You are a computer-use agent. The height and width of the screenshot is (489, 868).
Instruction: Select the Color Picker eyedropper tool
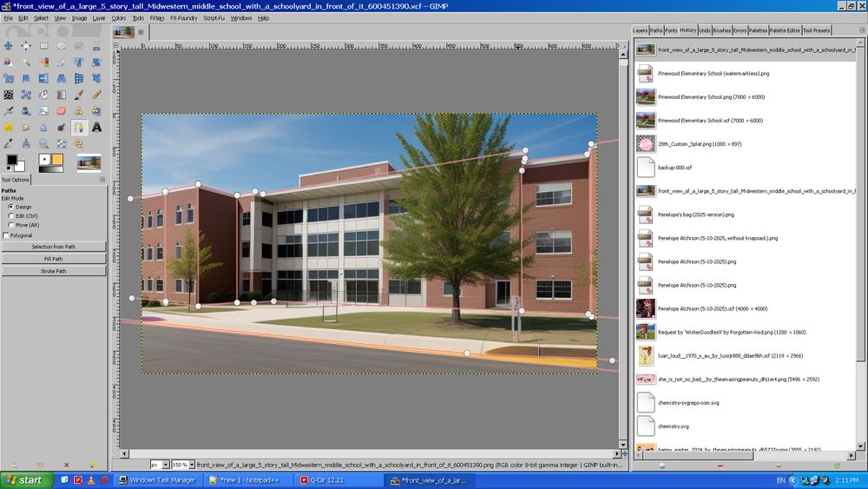(x=9, y=143)
